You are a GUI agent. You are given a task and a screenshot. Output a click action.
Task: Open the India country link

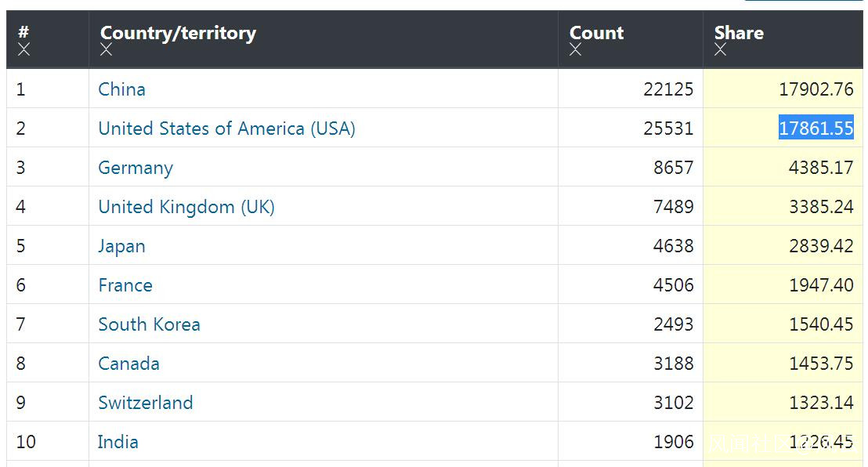118,442
